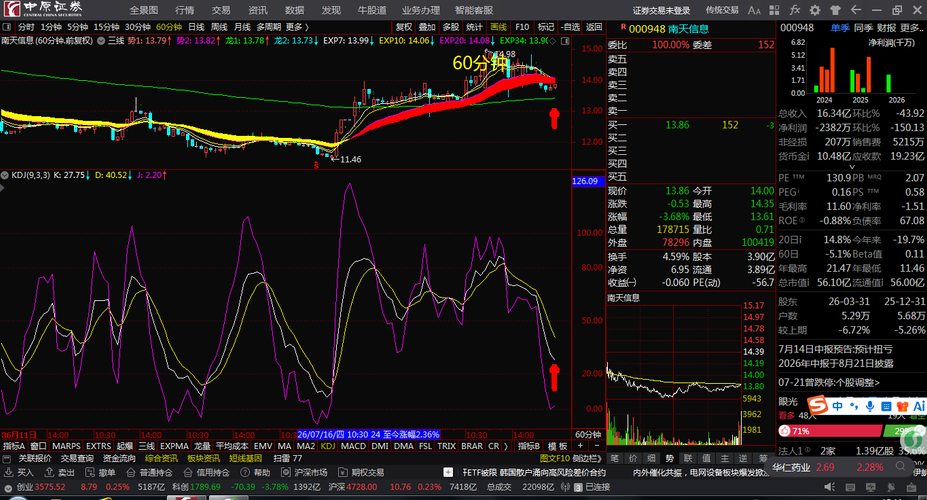Open 期权交易 options trading
This screenshot has width=927, height=500.
(x=361, y=472)
